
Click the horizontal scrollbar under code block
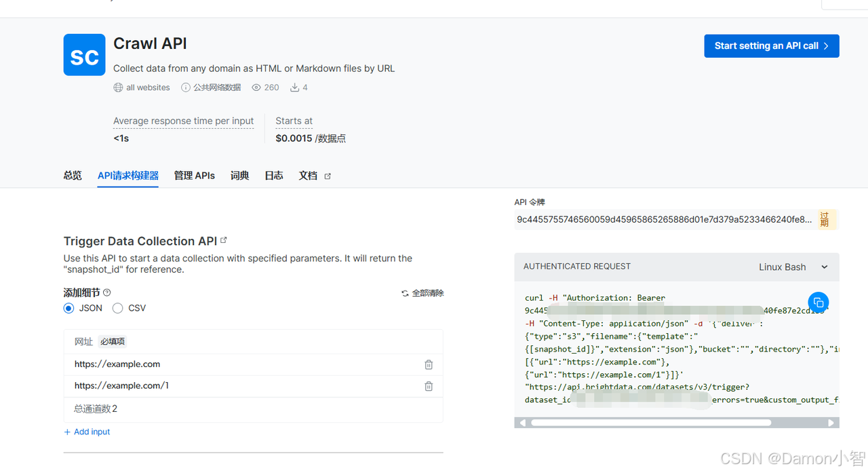(651, 422)
